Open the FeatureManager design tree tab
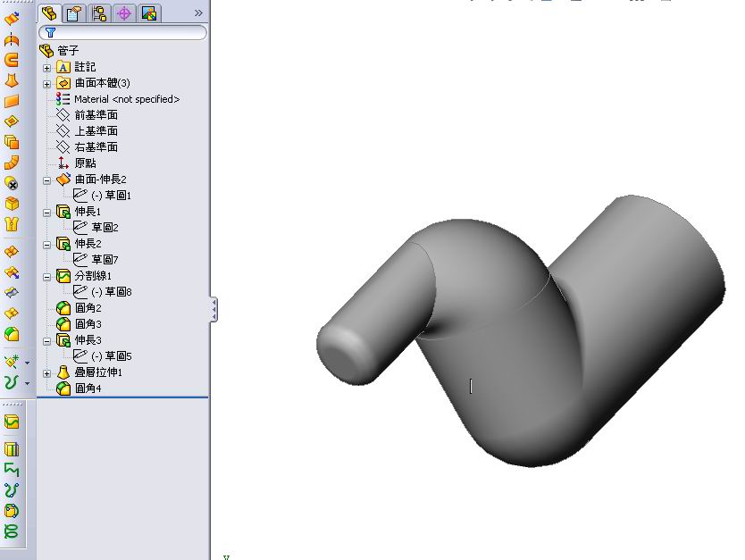 click(x=49, y=13)
